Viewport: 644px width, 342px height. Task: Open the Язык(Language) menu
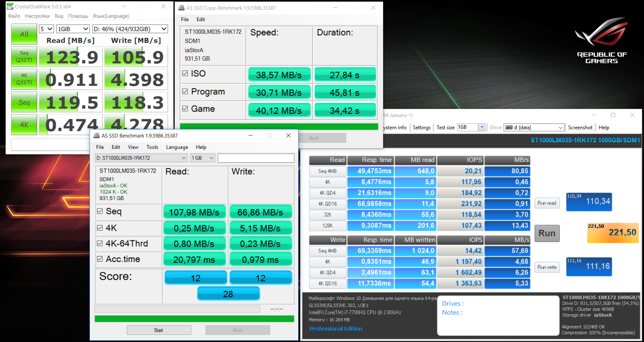[111, 16]
